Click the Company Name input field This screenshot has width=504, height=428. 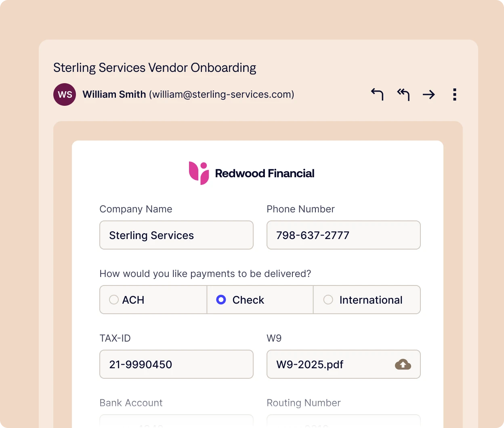coord(176,235)
